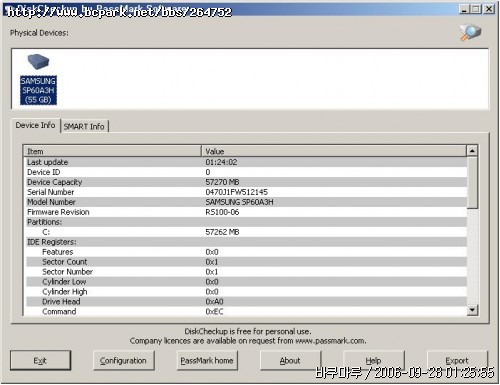Click the Item column header
Screen dimensions: 500x385
(x=112, y=151)
